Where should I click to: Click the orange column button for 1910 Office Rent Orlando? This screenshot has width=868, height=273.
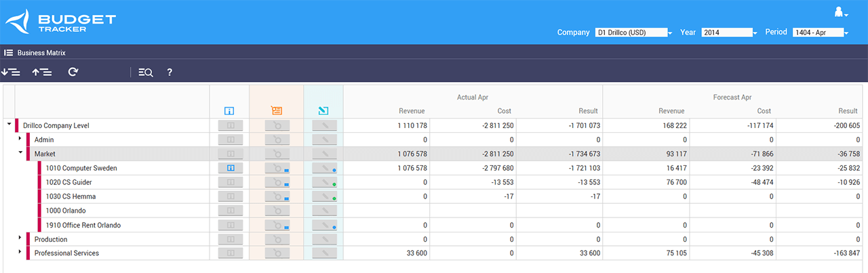277,225
